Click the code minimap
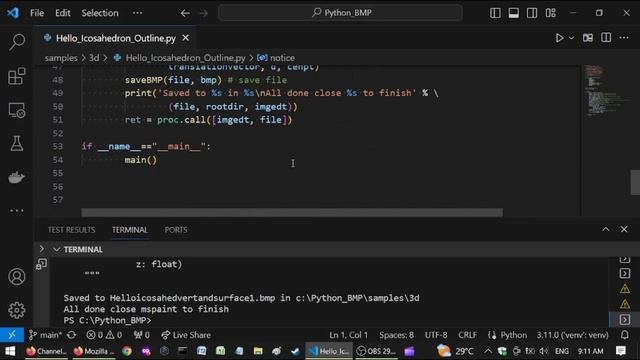 606,91
